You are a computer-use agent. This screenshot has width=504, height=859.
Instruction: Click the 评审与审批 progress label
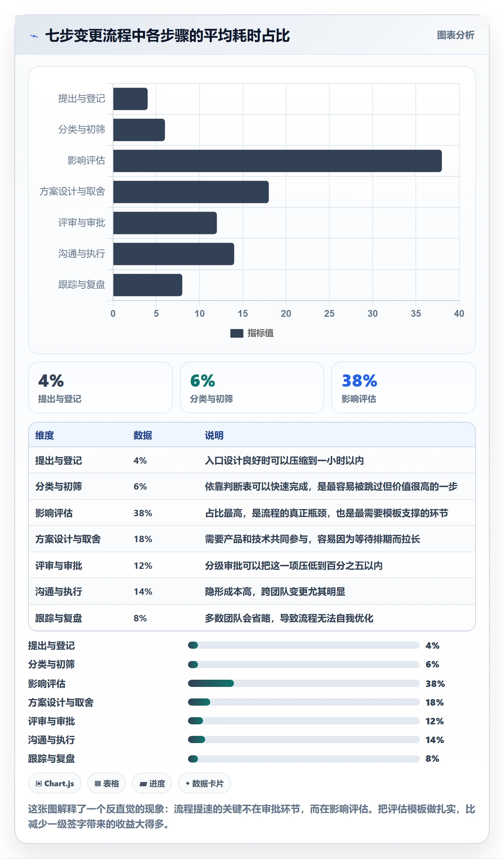click(x=51, y=721)
